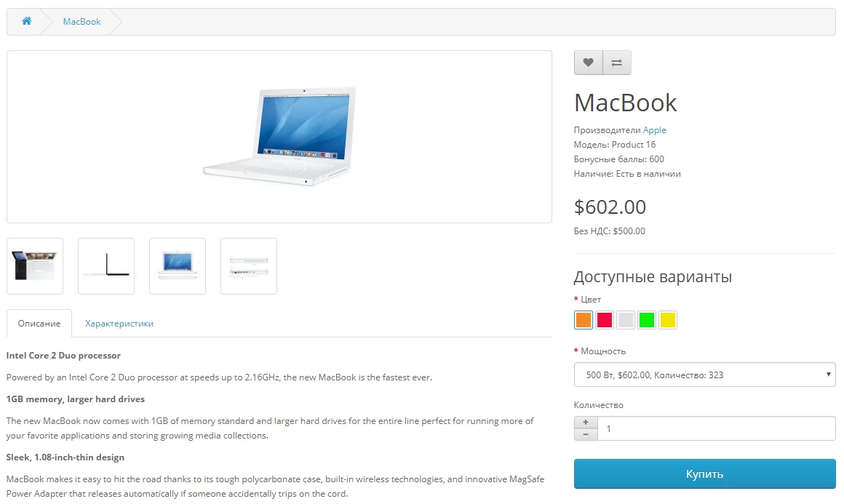
Task: Click the quantity input field
Action: tap(717, 428)
